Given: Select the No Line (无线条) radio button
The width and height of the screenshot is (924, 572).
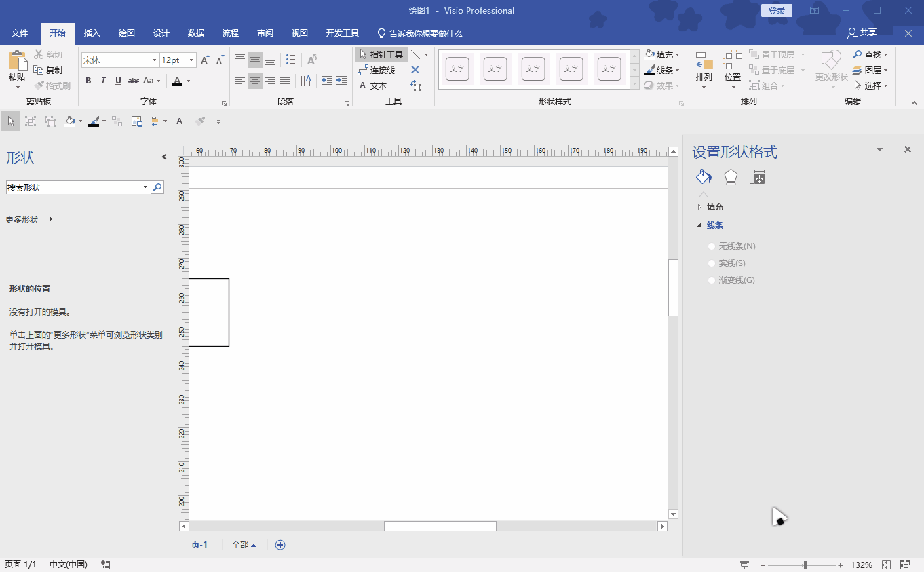Looking at the screenshot, I should 712,246.
